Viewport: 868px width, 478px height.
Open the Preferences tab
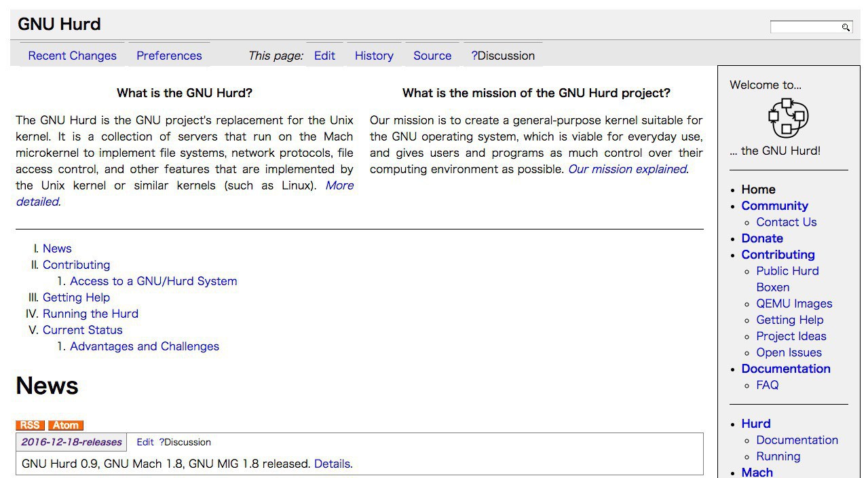click(x=169, y=56)
